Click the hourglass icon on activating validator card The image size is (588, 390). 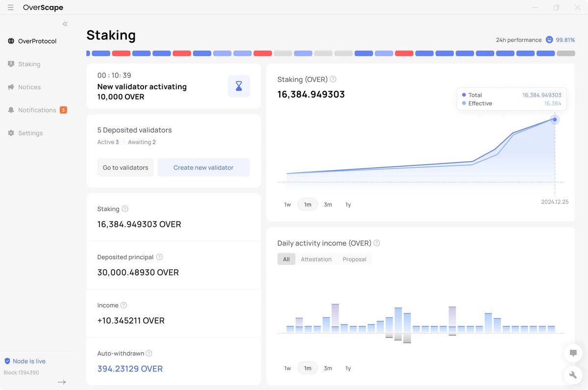(x=239, y=86)
